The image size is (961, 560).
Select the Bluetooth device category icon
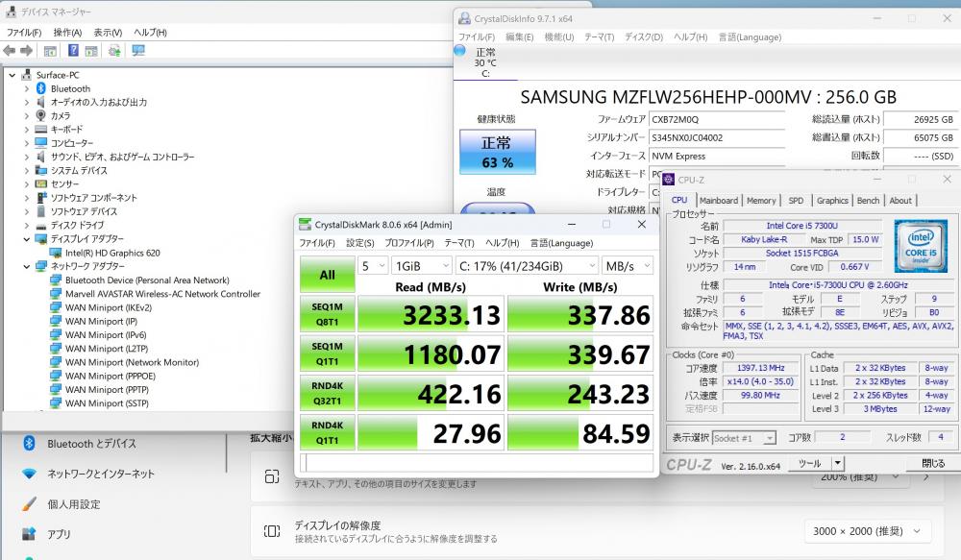click(41, 88)
